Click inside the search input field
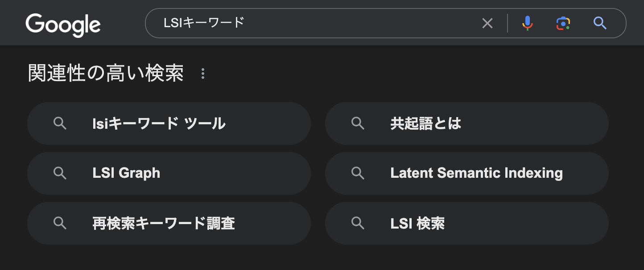Viewport: 644px width, 270px height. (312, 23)
